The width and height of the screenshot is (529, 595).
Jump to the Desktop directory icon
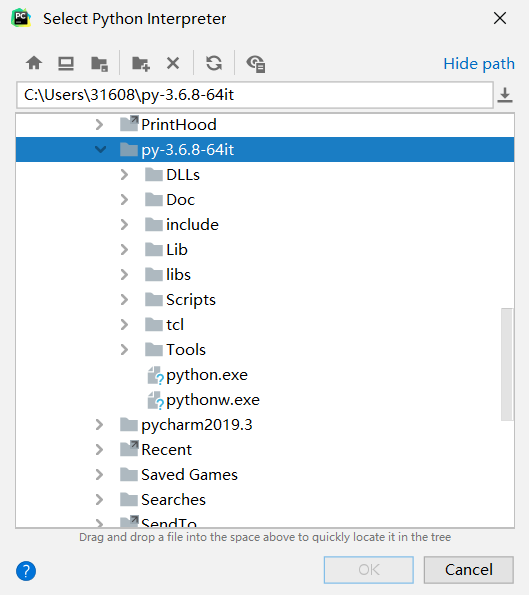click(66, 63)
